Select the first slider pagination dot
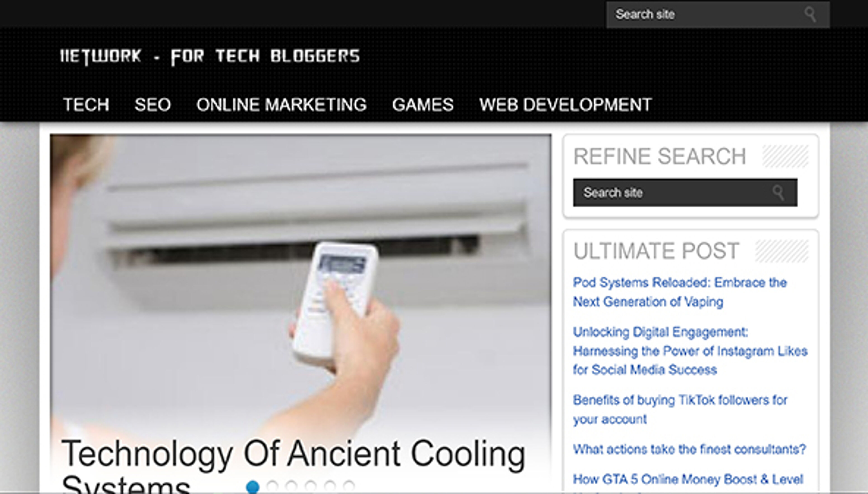Viewport: 868px width, 494px height. pyautogui.click(x=252, y=487)
